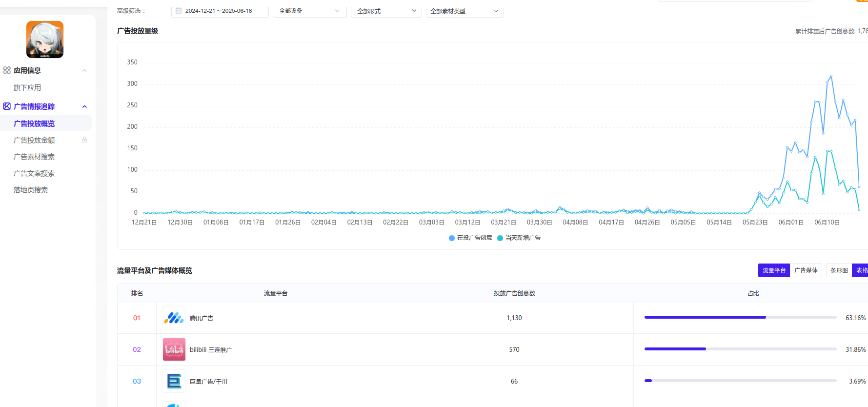Click the 腾讯广告 share progress bar
Image resolution: width=868 pixels, height=407 pixels.
(x=740, y=318)
